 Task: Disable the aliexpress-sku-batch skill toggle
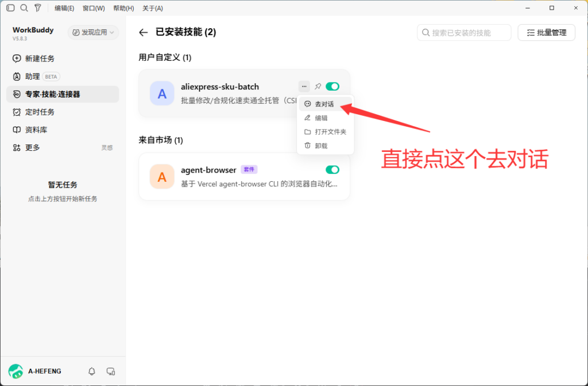(332, 87)
